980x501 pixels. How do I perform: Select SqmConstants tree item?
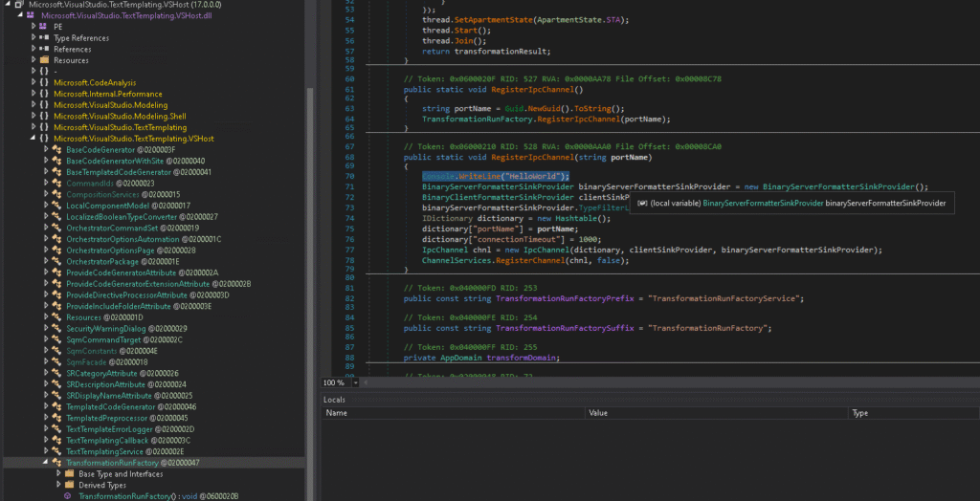112,351
